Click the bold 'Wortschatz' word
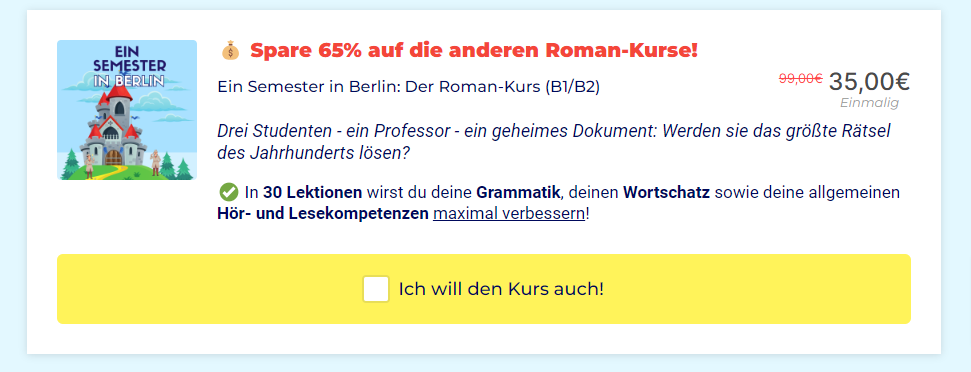971x372 pixels. [666, 192]
